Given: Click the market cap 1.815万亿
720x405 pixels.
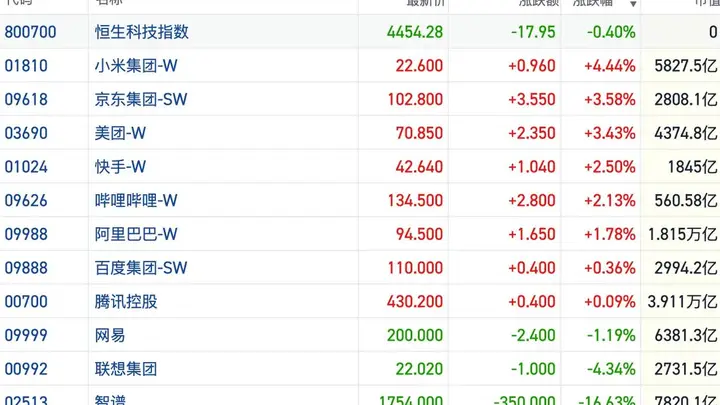Looking at the screenshot, I should [x=682, y=234].
